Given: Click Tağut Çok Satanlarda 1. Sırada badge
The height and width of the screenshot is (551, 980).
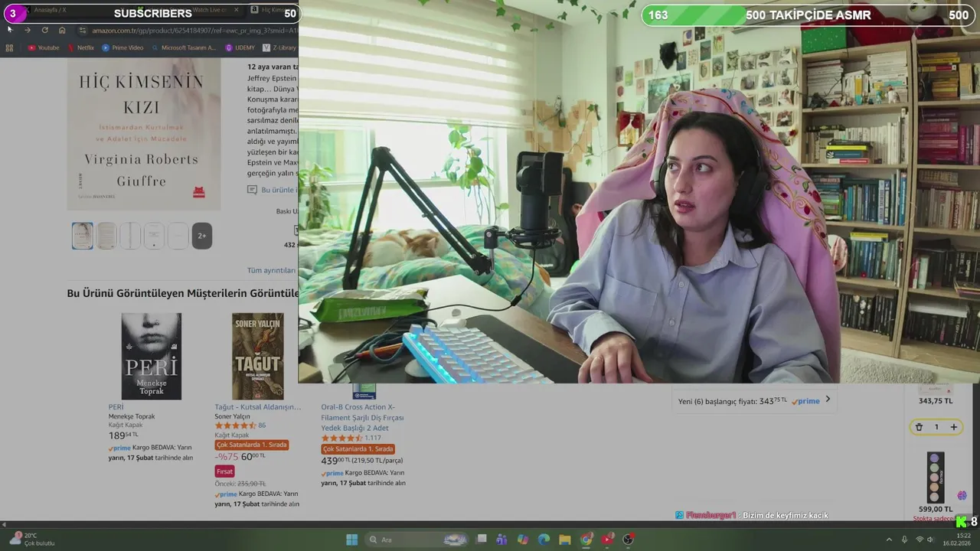Looking at the screenshot, I should [251, 445].
